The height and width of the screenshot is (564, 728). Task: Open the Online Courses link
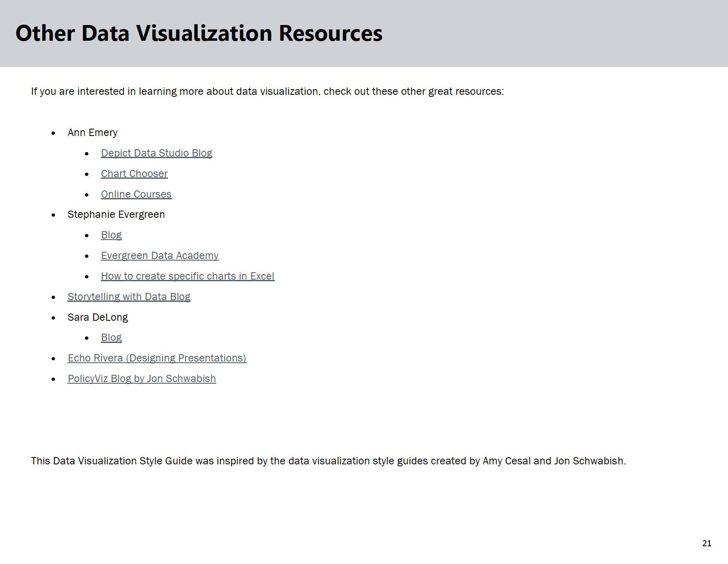[x=136, y=194]
